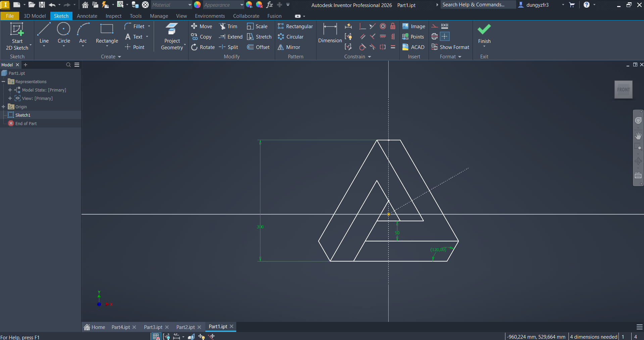Click Finish to exit the sketch

(484, 33)
